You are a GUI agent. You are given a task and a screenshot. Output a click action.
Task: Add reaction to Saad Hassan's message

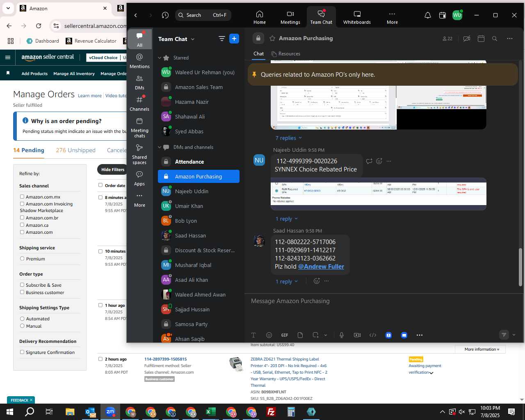317,281
